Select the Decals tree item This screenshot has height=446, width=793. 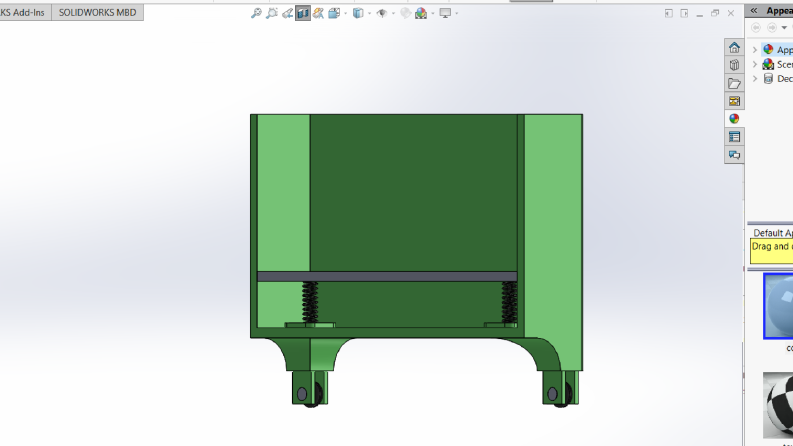pos(778,78)
